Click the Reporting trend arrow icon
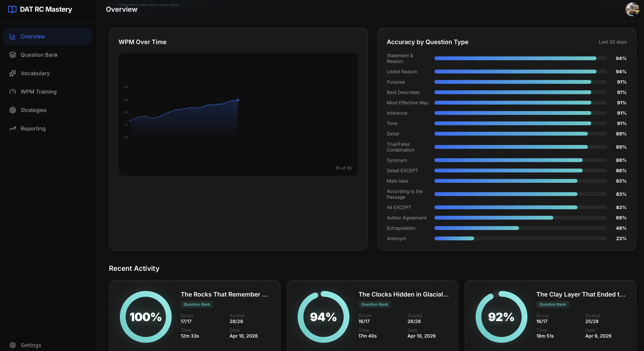The image size is (644, 351). click(12, 129)
